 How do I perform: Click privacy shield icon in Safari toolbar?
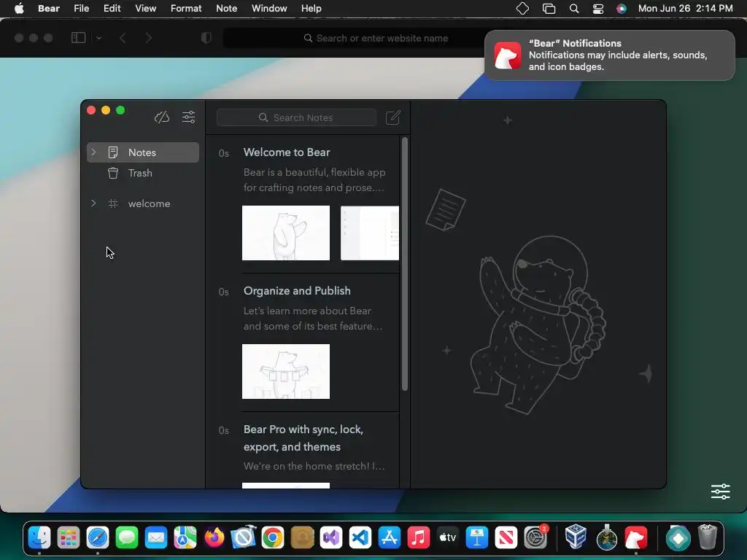(206, 38)
